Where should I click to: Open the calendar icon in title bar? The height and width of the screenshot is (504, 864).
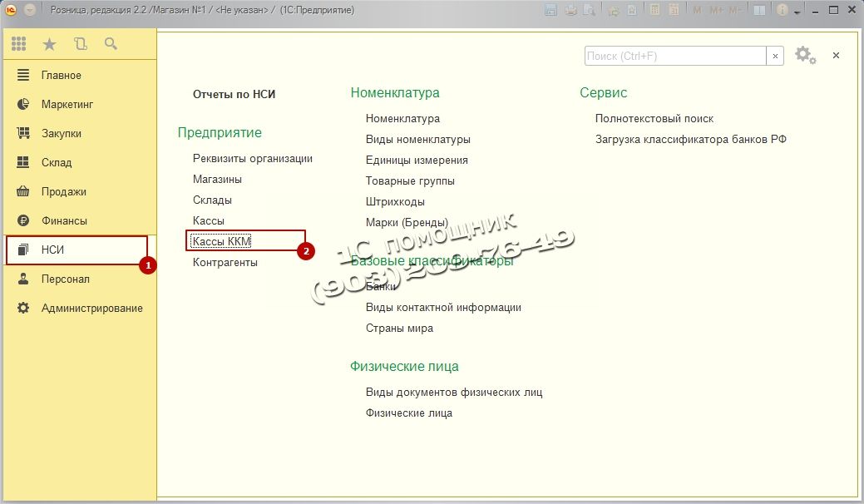pyautogui.click(x=674, y=11)
